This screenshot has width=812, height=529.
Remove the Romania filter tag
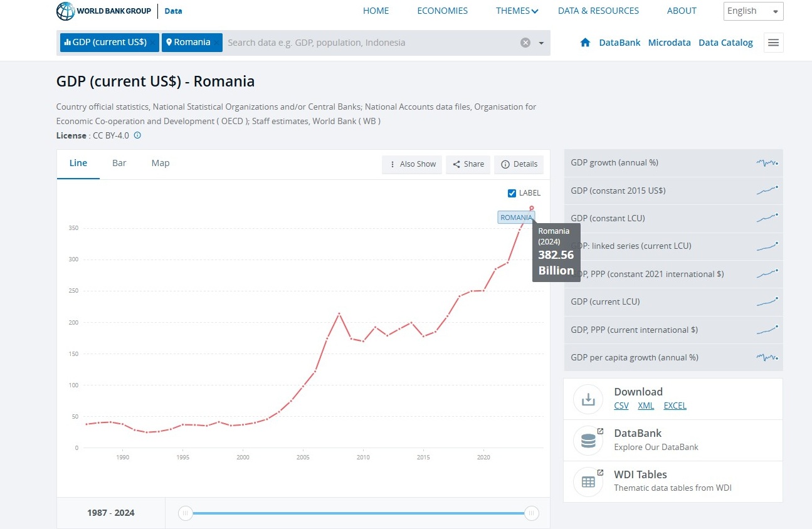(x=216, y=43)
